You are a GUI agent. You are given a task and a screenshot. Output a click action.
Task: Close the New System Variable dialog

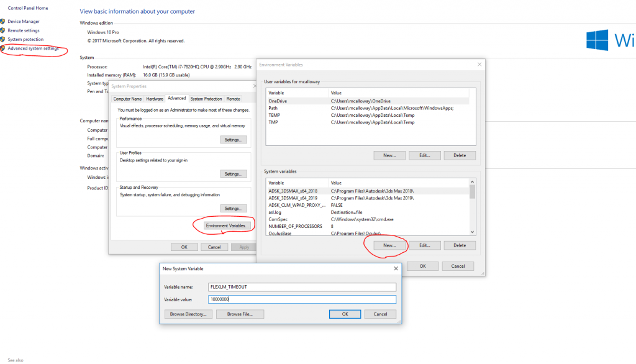tap(396, 268)
